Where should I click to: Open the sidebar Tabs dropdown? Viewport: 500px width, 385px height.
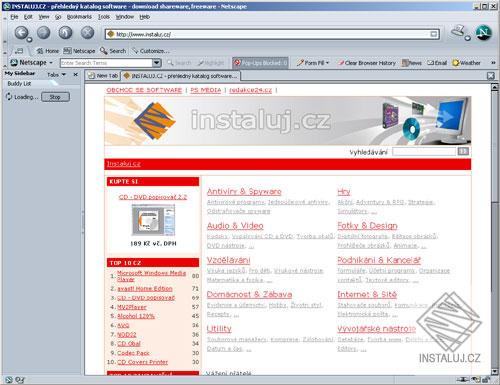coord(56,75)
